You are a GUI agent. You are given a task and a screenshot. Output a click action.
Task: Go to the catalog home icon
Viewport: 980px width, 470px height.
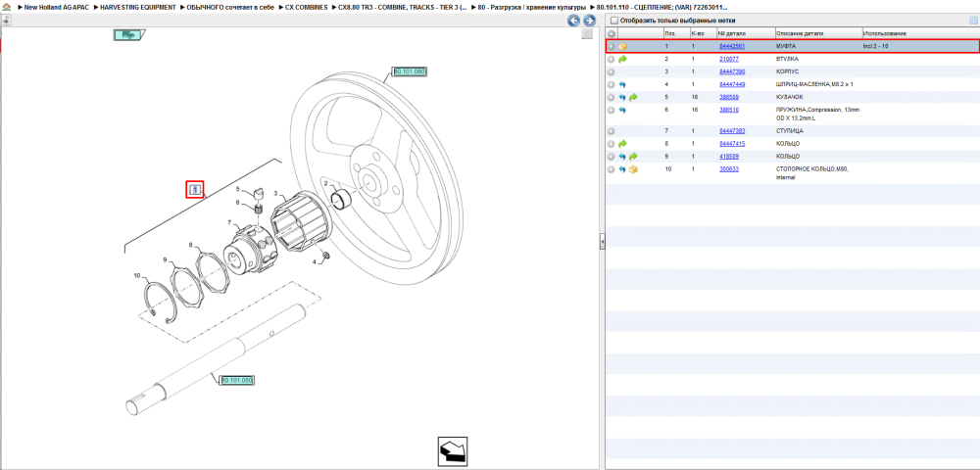(x=7, y=6)
